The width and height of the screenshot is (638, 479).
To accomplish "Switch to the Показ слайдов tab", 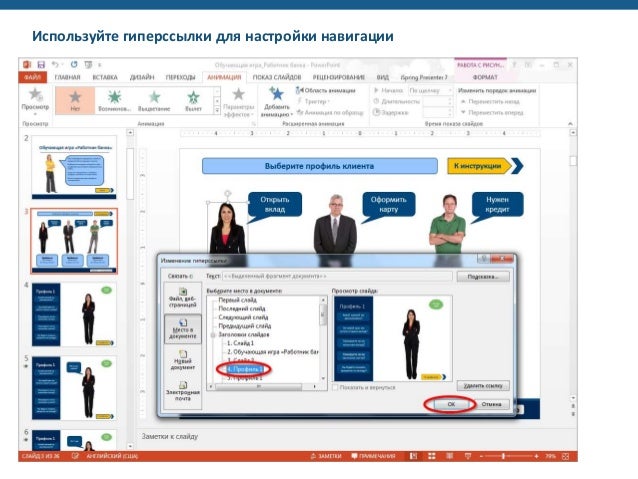I will point(277,77).
